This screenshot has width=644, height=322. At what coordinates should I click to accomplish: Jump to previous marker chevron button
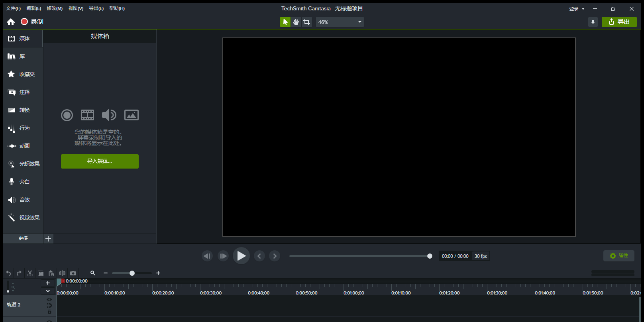259,256
